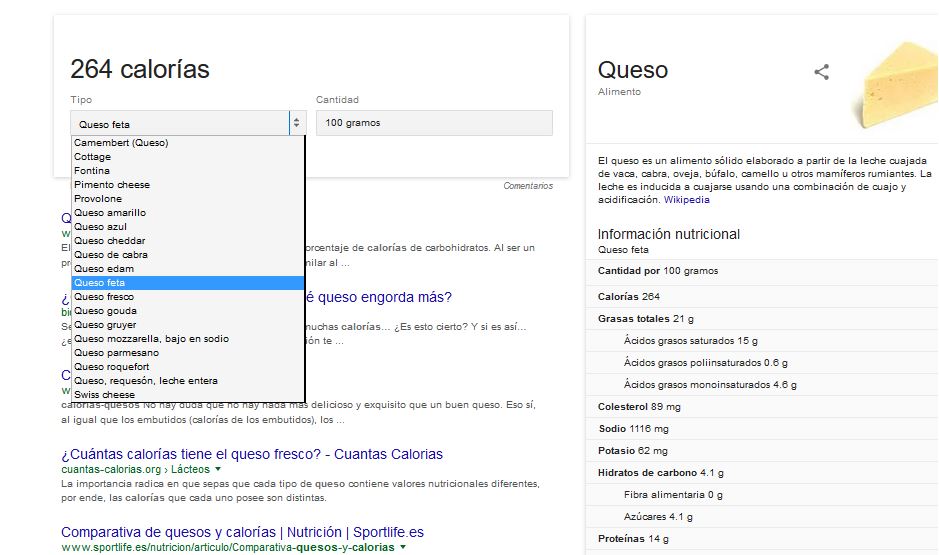Screen dimensions: 939x555
Task: Open 'queso engorda más?' result title
Action: click(x=378, y=297)
